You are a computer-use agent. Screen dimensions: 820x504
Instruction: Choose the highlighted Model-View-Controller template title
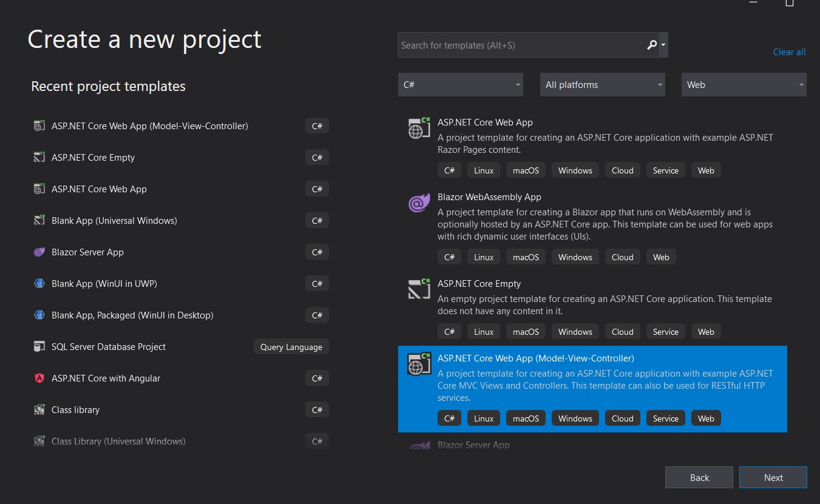[535, 358]
